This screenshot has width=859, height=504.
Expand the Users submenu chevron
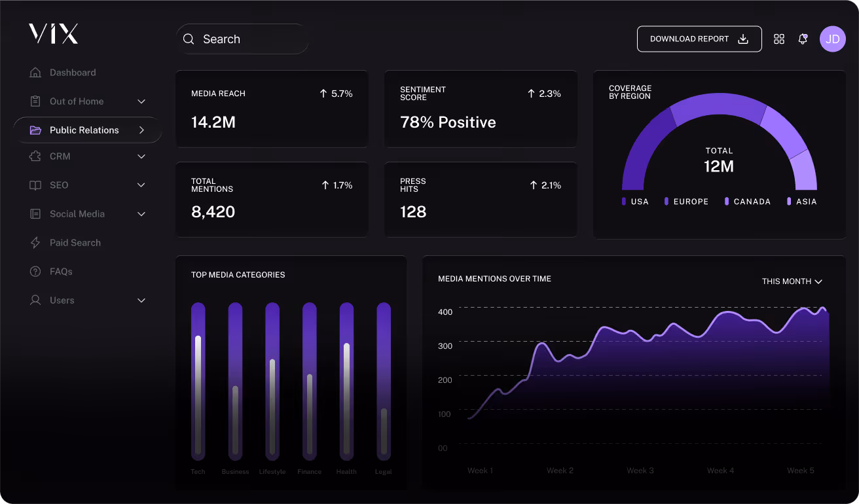click(x=141, y=300)
